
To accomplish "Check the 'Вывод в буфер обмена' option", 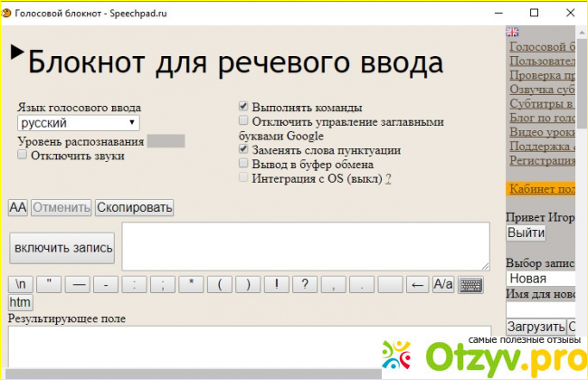I will coord(243,165).
